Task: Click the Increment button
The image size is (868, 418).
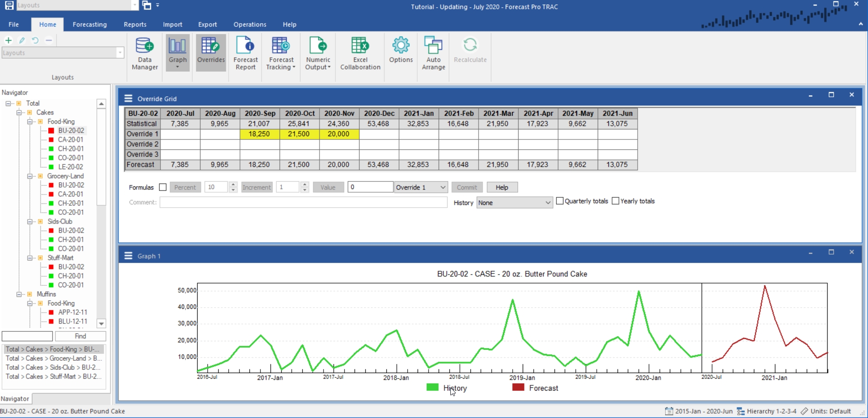Action: tap(256, 187)
